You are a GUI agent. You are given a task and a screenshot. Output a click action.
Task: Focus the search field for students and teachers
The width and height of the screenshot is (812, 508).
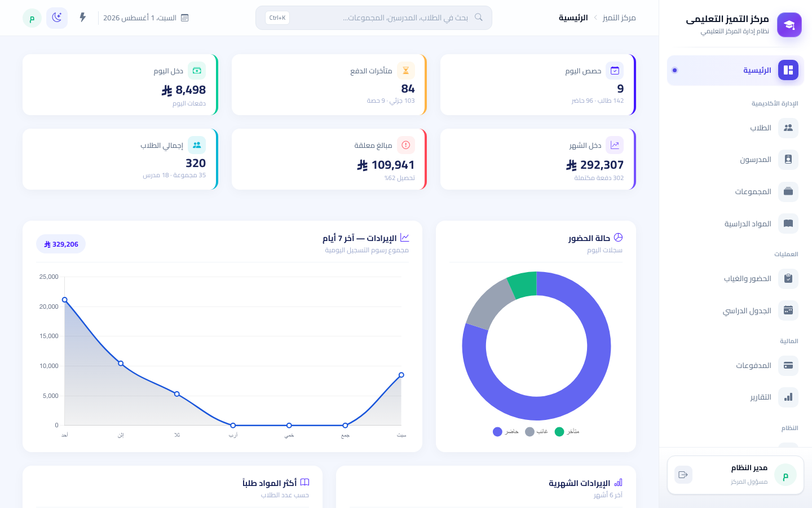(374, 18)
